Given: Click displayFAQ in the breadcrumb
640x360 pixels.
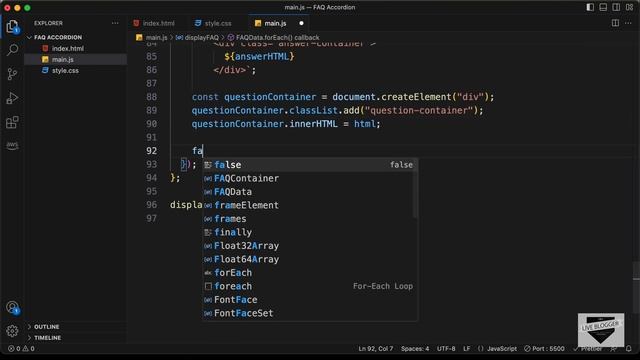Looking at the screenshot, I should click(201, 37).
